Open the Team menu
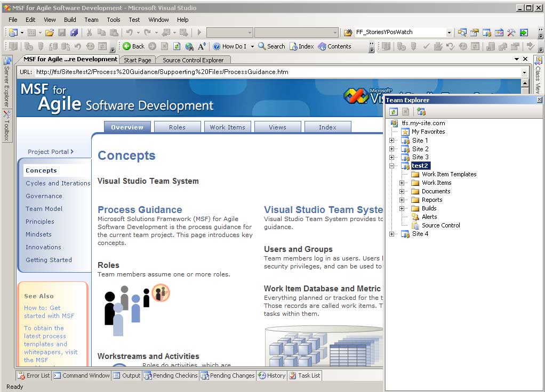The width and height of the screenshot is (545, 392). 91,20
